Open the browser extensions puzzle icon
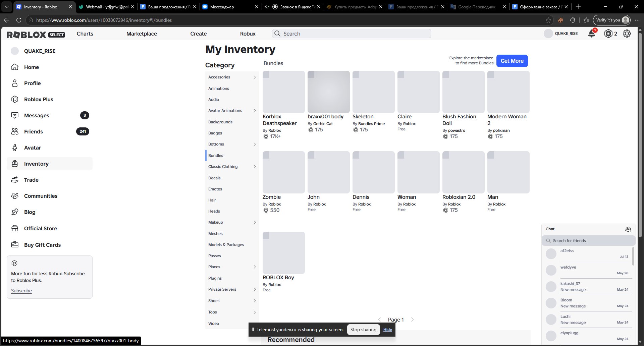The height and width of the screenshot is (346, 644). [573, 20]
